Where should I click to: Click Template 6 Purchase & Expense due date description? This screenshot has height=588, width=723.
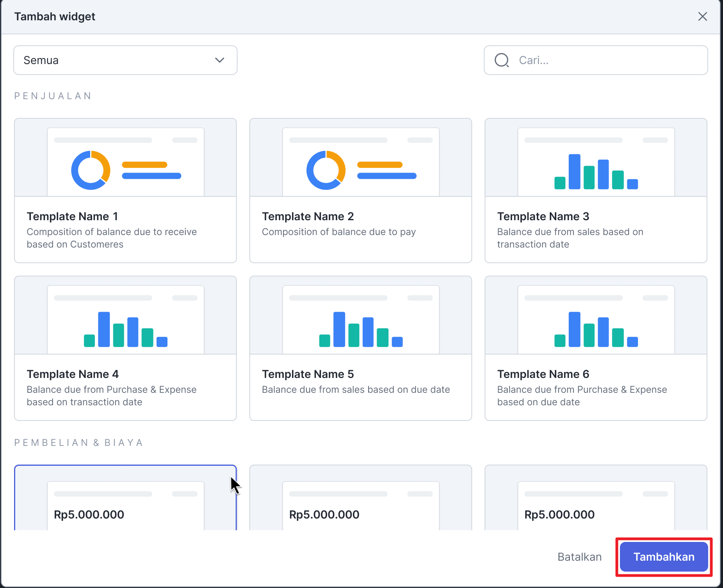582,396
